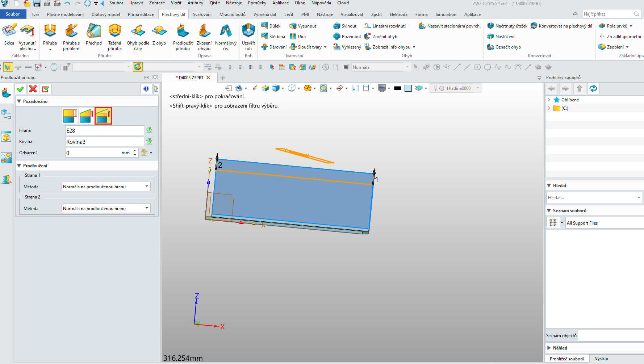Image resolution: width=644 pixels, height=364 pixels.
Task: Click the Příruba flange tool
Action: pos(50,34)
